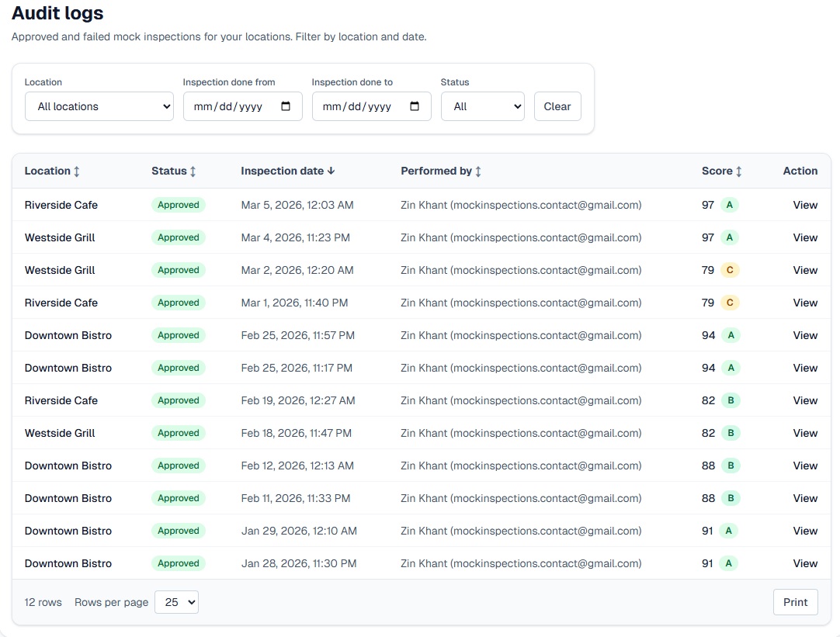Screen dimensions: 840x637
Task: Click the Print button
Action: [795, 601]
